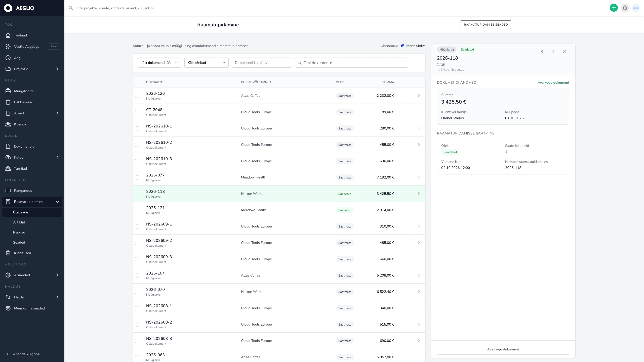Go to next document with right arrow
644x362 pixels.
553,52
